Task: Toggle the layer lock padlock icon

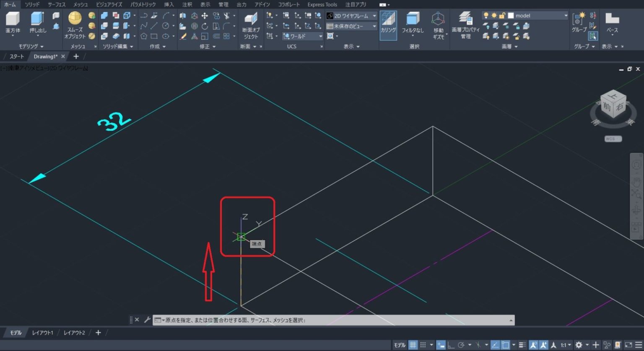Action: click(501, 15)
